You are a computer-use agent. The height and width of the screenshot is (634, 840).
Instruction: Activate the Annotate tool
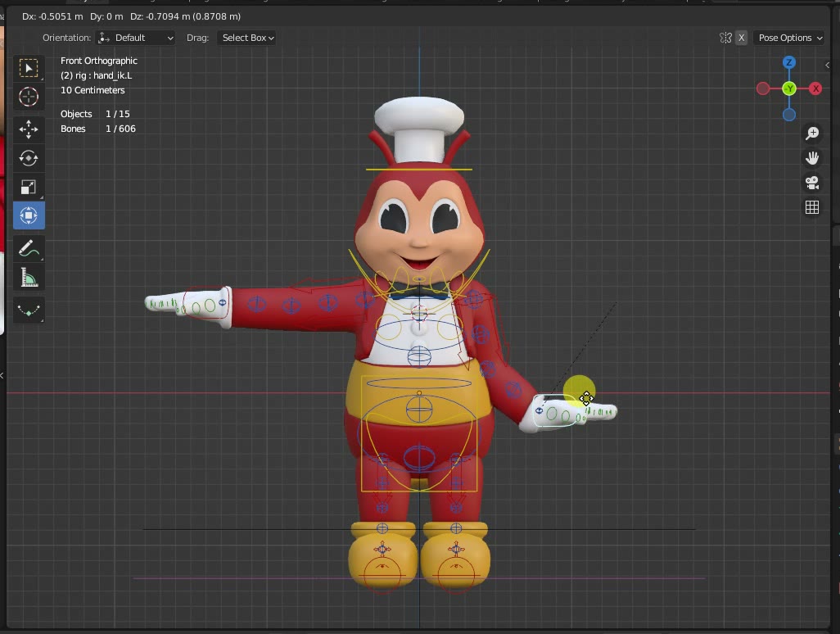click(29, 249)
